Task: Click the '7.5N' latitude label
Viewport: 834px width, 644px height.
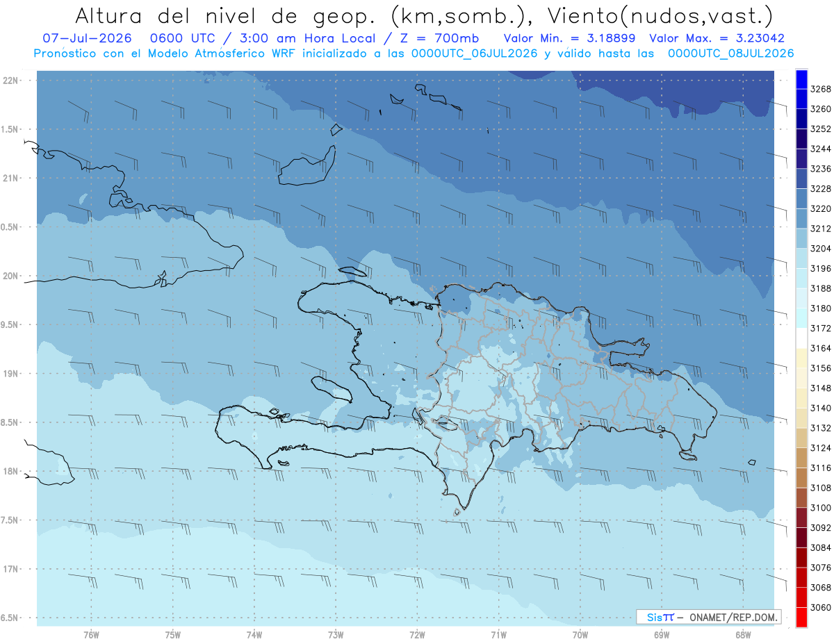Action: point(10,520)
